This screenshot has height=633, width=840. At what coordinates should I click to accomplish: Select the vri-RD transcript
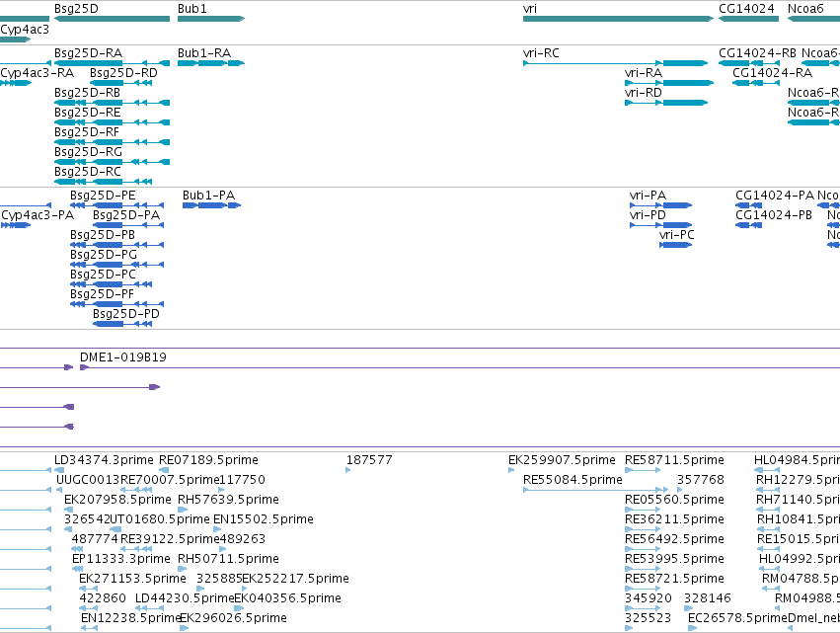pos(666,103)
